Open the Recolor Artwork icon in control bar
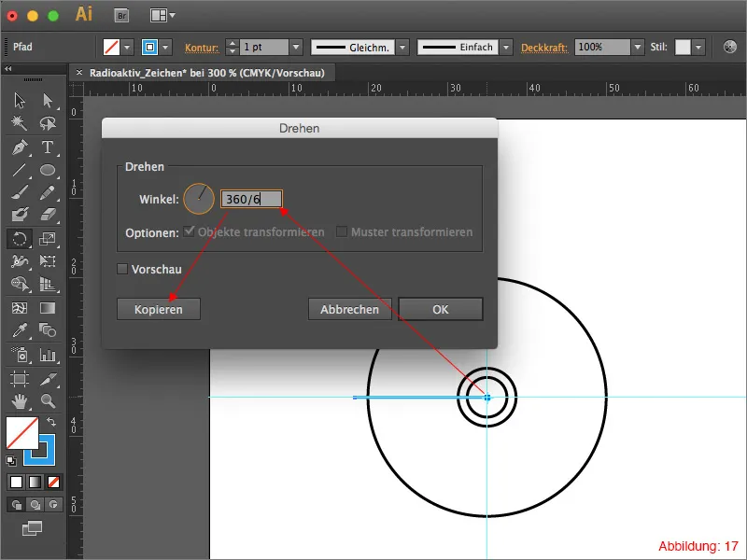Viewport: 747px width, 560px height. [x=729, y=47]
